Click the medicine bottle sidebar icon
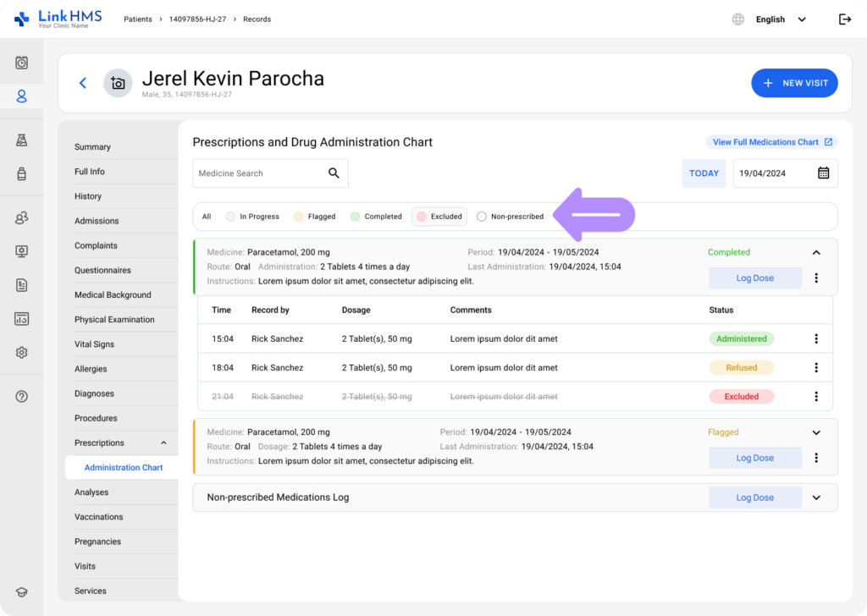The width and height of the screenshot is (867, 616). 21,174
